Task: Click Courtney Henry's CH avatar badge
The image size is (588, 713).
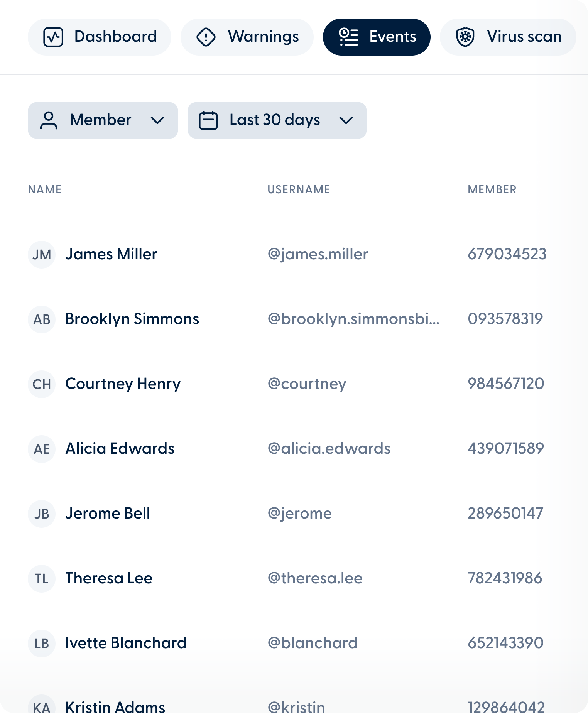Action: [42, 384]
